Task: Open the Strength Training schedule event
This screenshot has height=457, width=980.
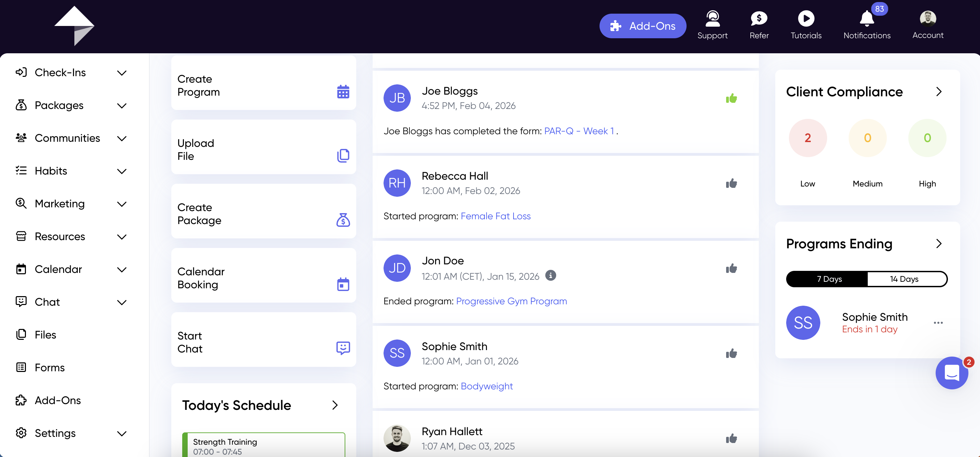Action: point(263,444)
